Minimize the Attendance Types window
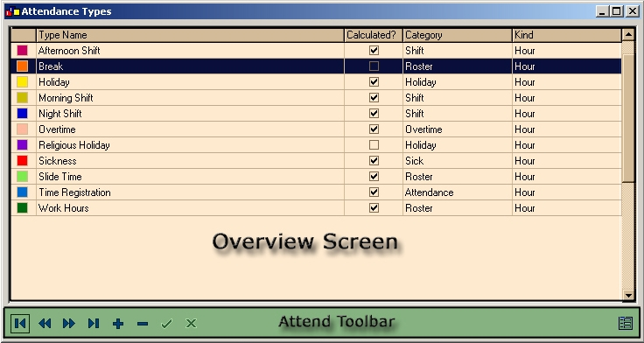The height and width of the screenshot is (343, 644). 603,11
